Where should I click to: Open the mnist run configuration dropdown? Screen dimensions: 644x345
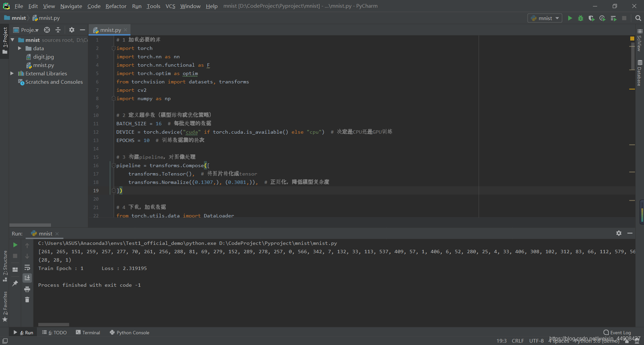[x=545, y=18]
